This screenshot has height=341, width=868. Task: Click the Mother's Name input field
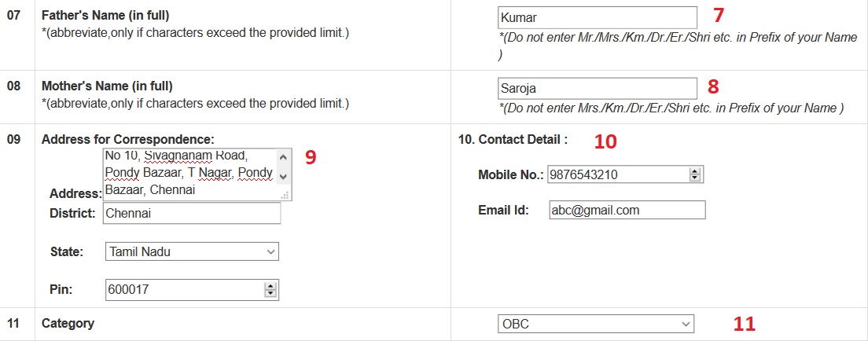597,88
